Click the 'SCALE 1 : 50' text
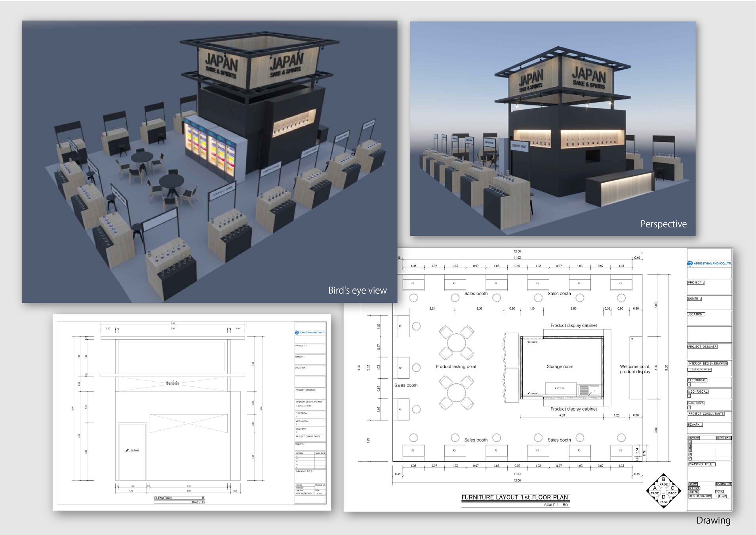Screen dimensions: 756x535 (x=556, y=505)
